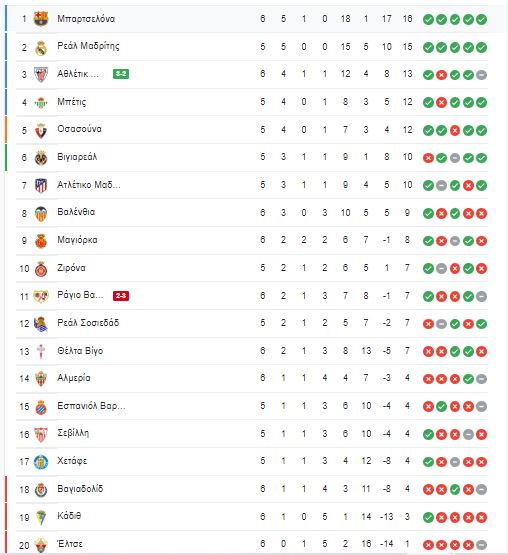508x555 pixels.
Task: Click the Barcelona club crest
Action: pyautogui.click(x=41, y=19)
